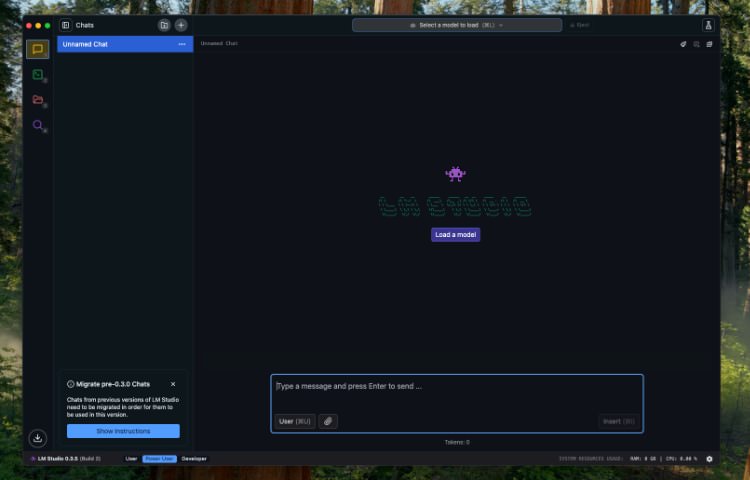Switch to Power User mode

pos(159,459)
